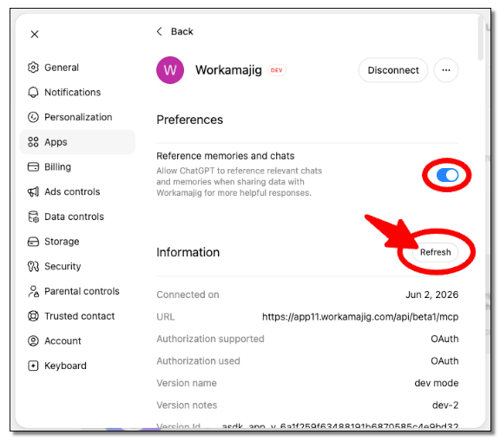Click the Preferences heading

pyautogui.click(x=190, y=120)
